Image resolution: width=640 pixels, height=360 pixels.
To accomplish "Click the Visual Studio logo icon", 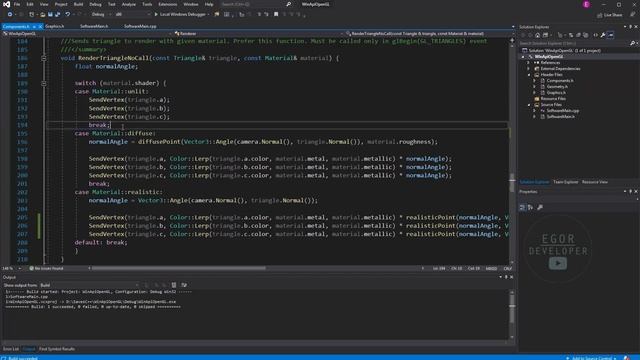I will point(7,4).
